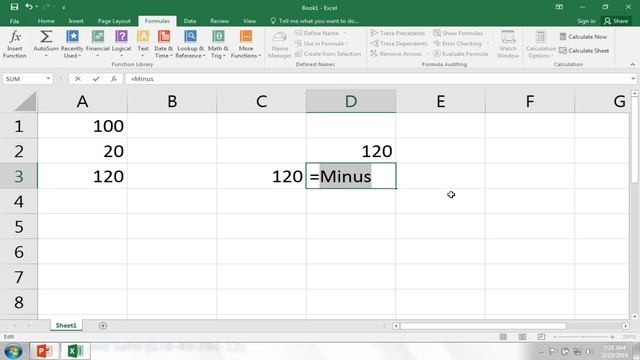Click Insert Function in formula bar
The height and width of the screenshot is (360, 640).
click(x=113, y=79)
